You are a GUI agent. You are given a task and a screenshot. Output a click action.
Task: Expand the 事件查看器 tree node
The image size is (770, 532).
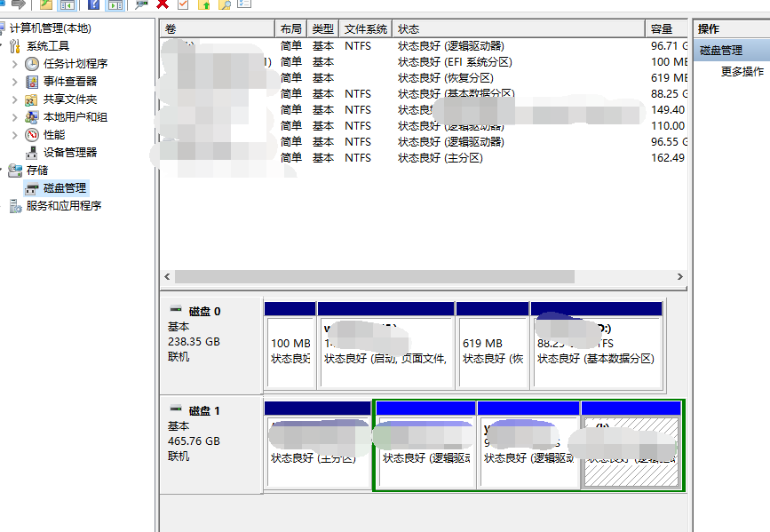tap(15, 82)
